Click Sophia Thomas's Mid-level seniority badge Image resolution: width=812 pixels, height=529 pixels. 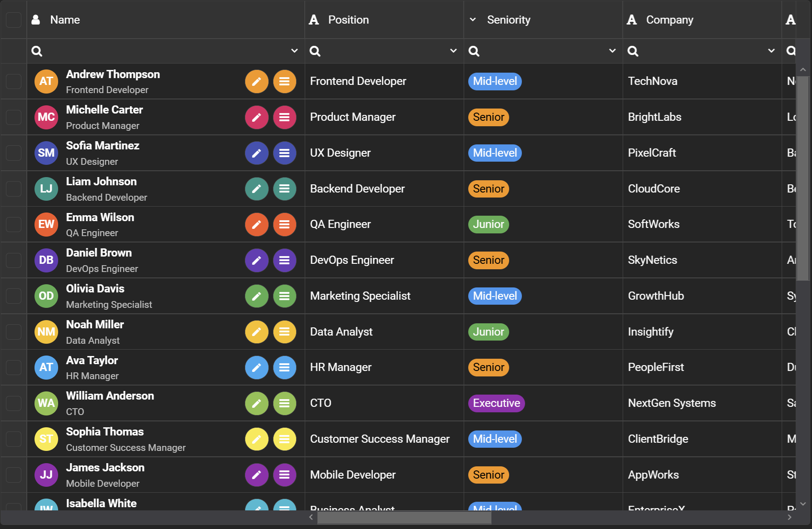coord(495,439)
